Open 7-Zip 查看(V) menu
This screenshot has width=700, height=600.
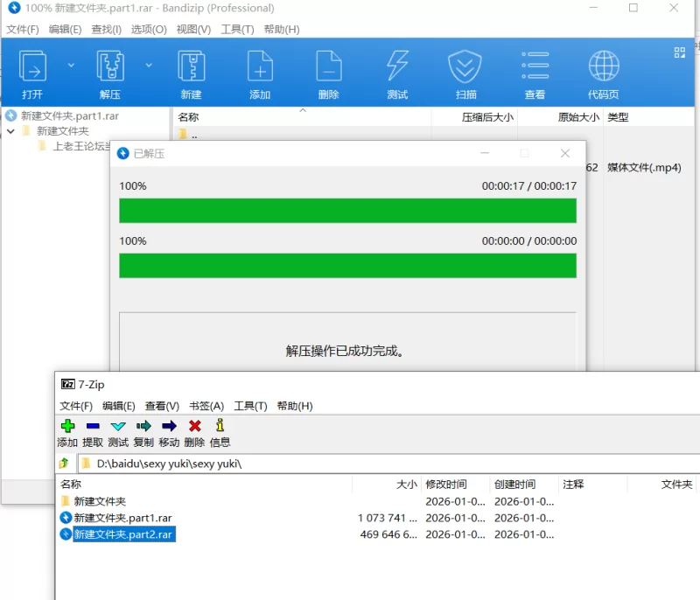pyautogui.click(x=162, y=407)
